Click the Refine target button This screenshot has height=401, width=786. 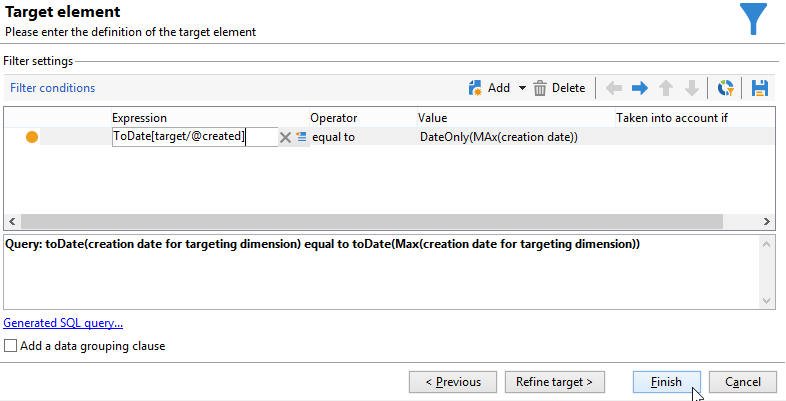tap(554, 382)
